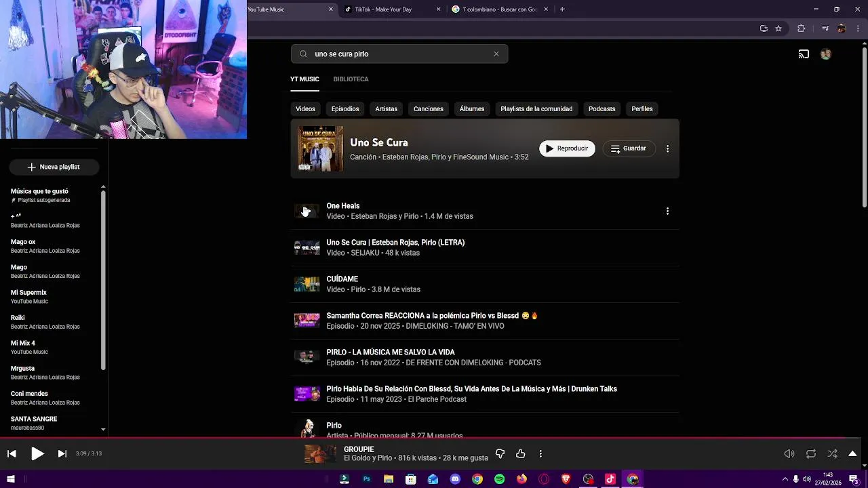Dislike the song GROUPIE
Screen dimensions: 868x488
[500, 453]
